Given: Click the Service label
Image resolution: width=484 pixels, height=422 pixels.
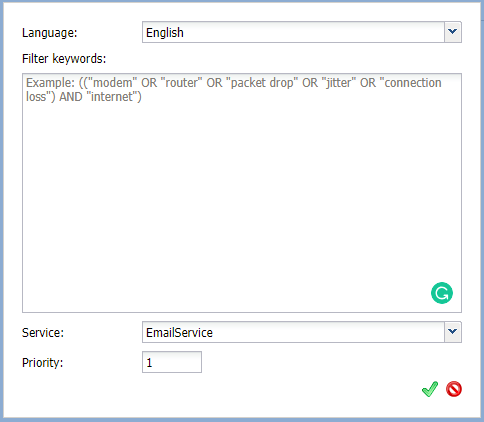Looking at the screenshot, I should (x=43, y=333).
